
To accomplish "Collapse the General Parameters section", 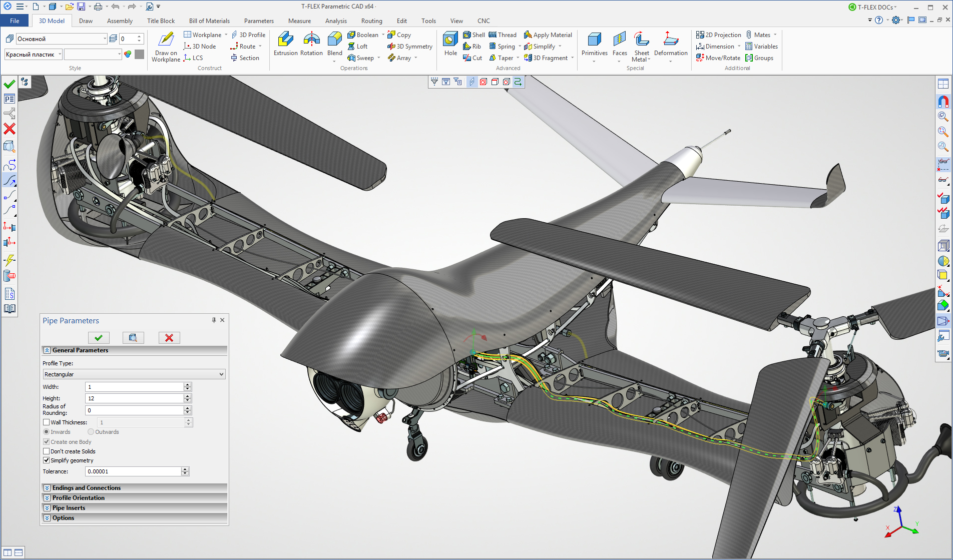I will tap(134, 350).
